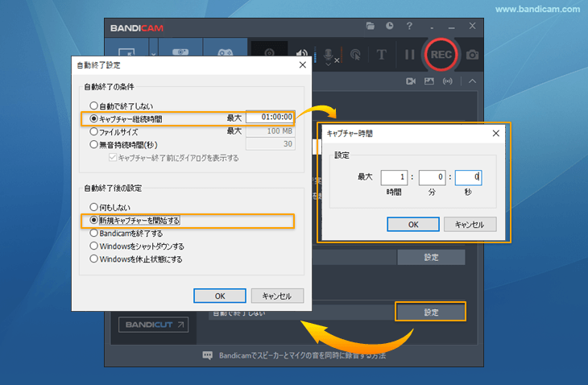Close the 自動終了設定 dialog

[x=303, y=65]
